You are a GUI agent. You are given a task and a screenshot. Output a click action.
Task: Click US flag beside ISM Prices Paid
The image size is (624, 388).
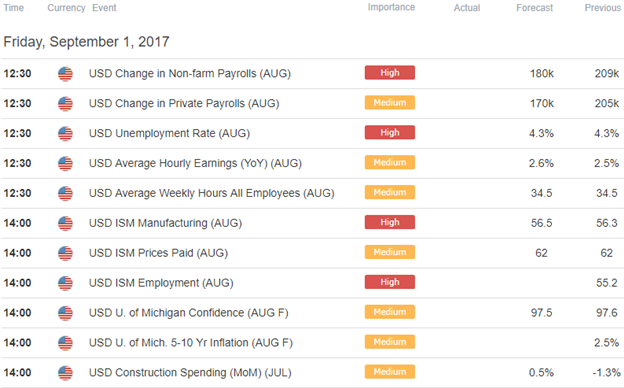[65, 253]
